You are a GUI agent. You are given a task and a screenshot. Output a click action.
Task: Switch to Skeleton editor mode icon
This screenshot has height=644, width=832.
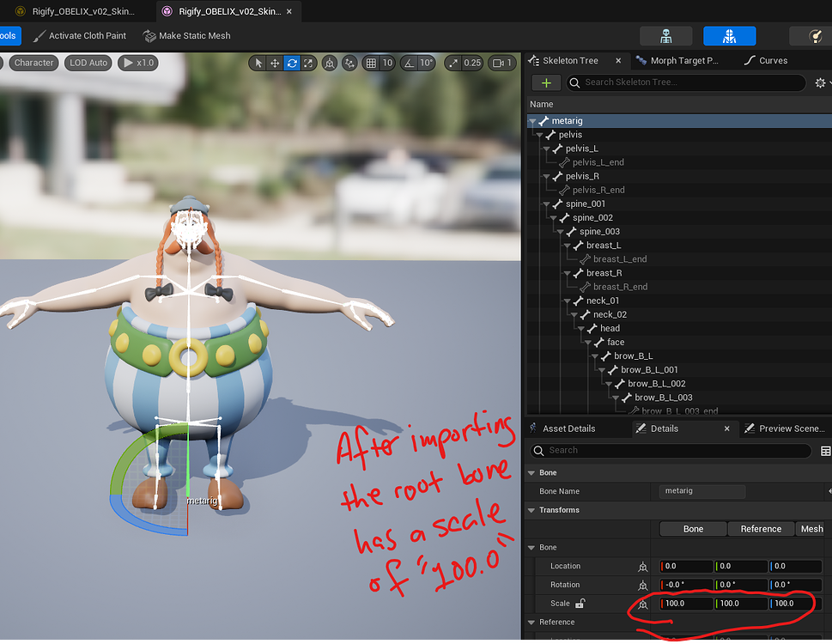pyautogui.click(x=666, y=36)
